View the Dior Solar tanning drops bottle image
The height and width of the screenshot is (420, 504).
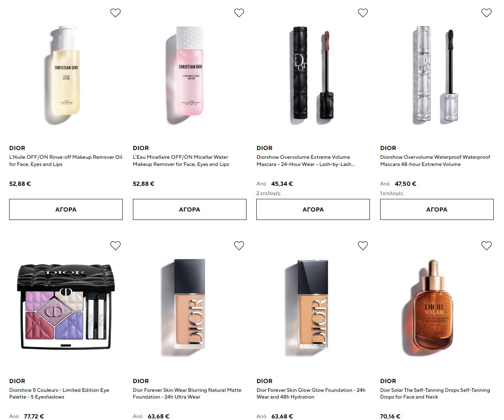point(433,306)
